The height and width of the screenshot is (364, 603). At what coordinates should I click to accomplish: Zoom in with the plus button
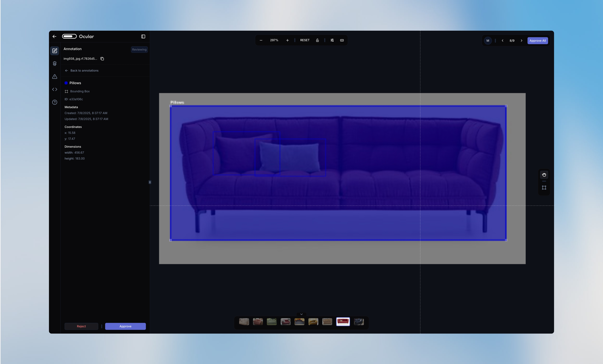point(287,40)
